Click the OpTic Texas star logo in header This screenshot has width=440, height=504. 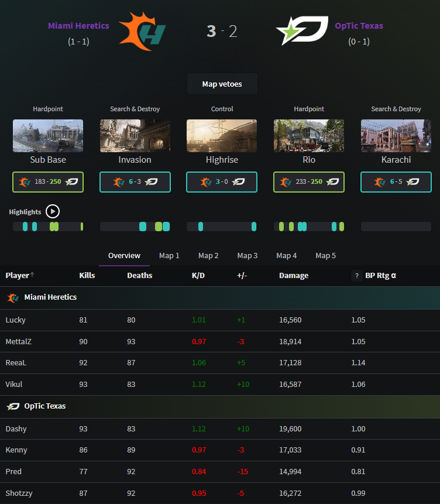tap(302, 30)
